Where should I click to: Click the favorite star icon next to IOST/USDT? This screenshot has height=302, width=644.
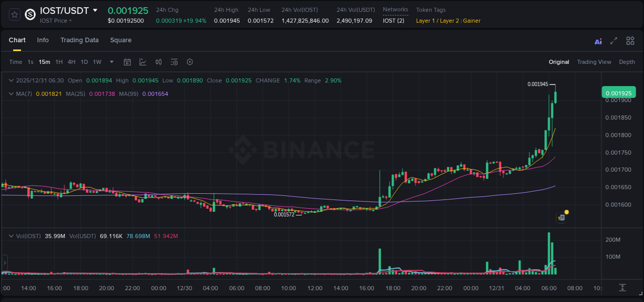coord(14,14)
